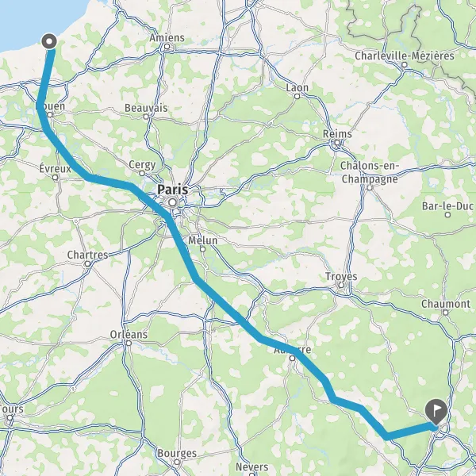
Task: Click the Évreux city marker
Action: [56, 178]
